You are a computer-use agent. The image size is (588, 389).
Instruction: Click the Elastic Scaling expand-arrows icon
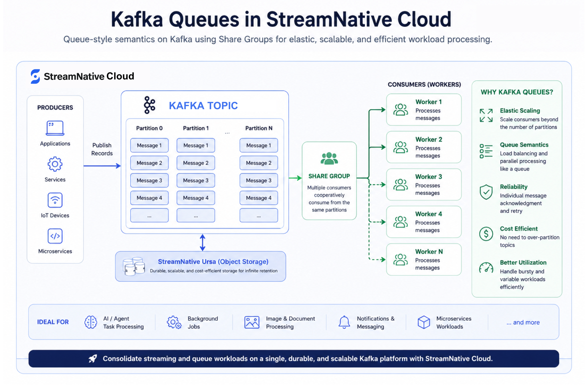pyautogui.click(x=486, y=115)
